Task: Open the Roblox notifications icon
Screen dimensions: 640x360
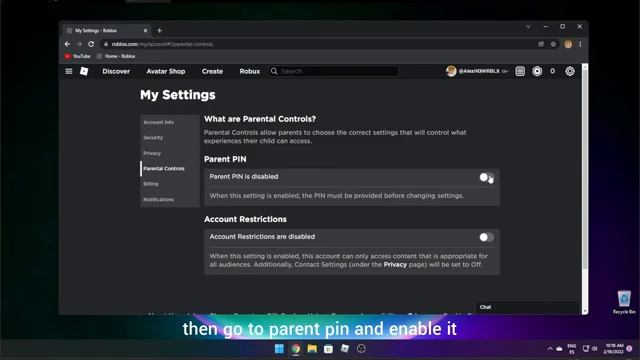Action: pyautogui.click(x=520, y=71)
